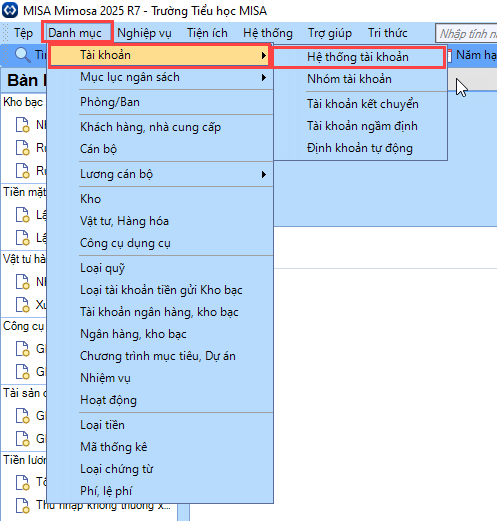Select Kho menu entry

point(159,199)
